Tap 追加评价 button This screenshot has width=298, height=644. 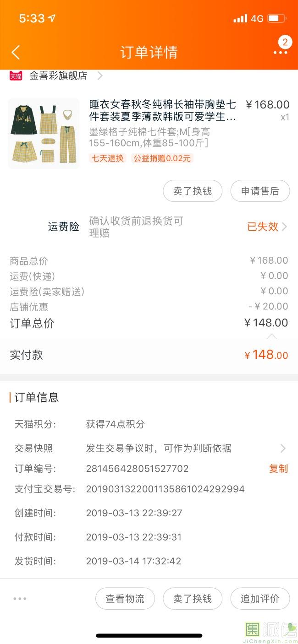pyautogui.click(x=260, y=599)
